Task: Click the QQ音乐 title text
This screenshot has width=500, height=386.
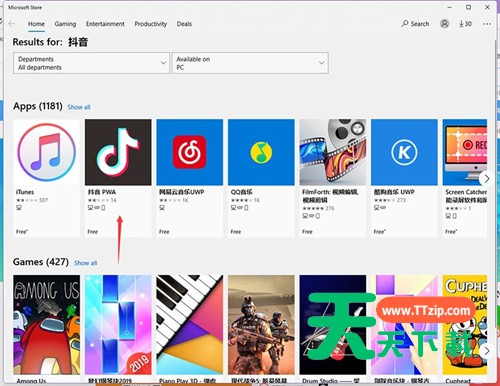Action: [242, 192]
